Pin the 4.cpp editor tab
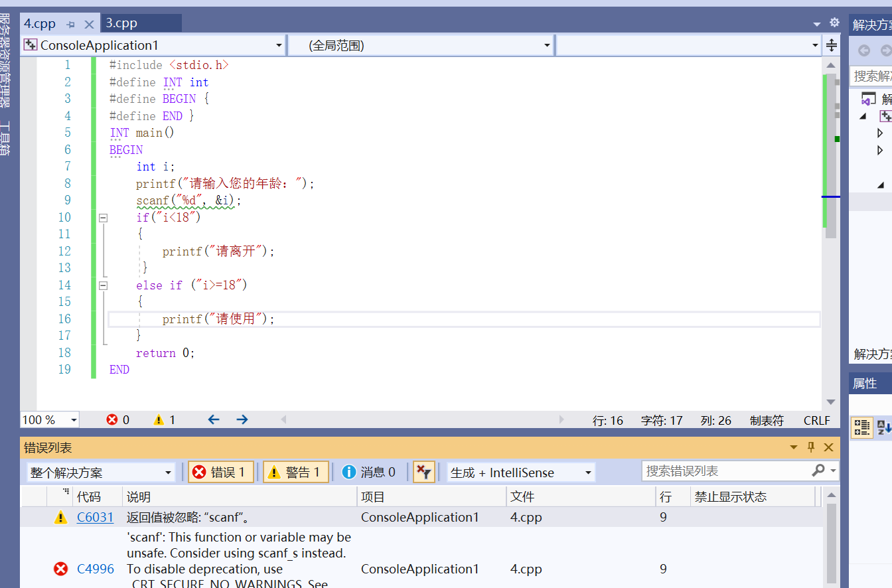Screen dimensions: 892x588 tap(71, 25)
